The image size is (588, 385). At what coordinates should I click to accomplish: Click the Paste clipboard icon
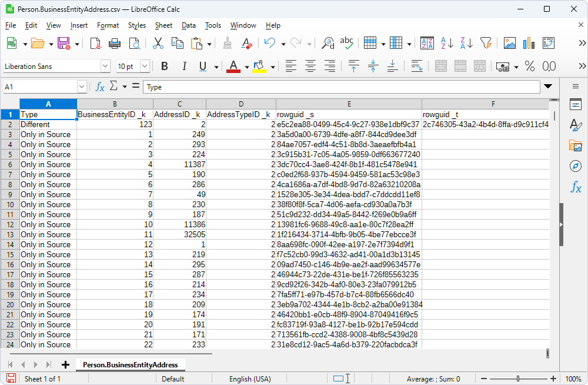pos(196,44)
